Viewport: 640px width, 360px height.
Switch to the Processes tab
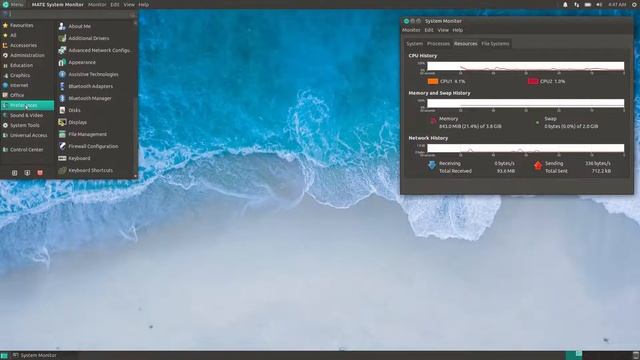(x=438, y=44)
